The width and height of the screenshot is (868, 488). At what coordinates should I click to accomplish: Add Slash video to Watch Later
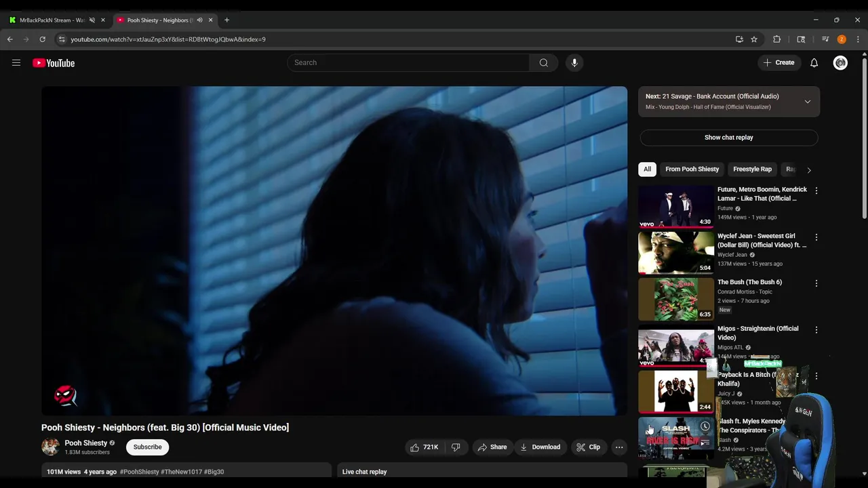pos(705,426)
